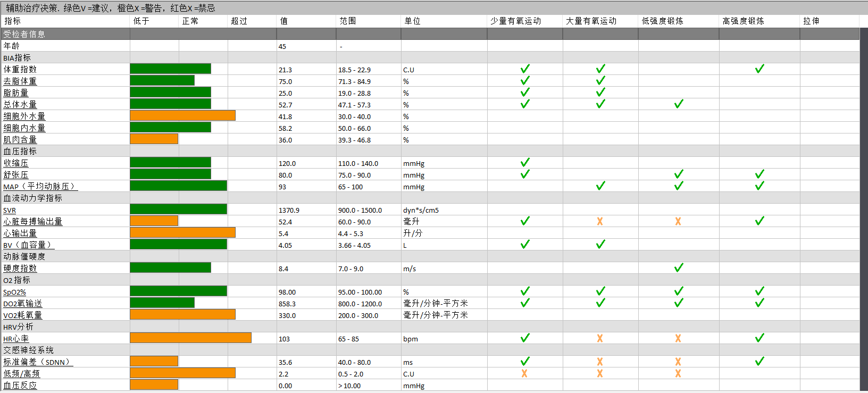
Task: Click the orange HR心率 level bar
Action: 190,338
